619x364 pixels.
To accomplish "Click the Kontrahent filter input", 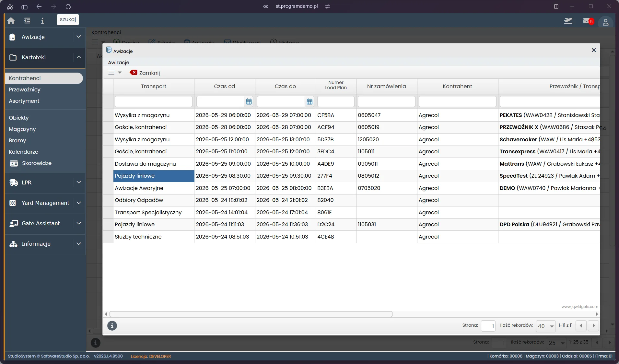I will point(457,101).
